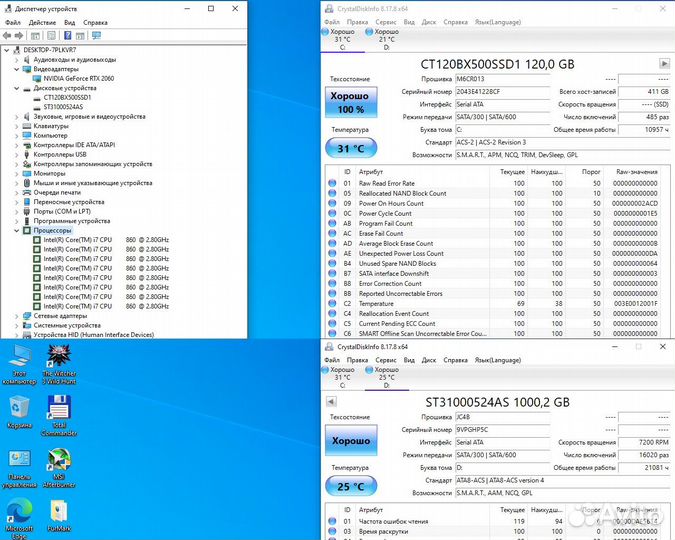Click the 31 °C temperature button
Image resolution: width=675 pixels, height=540 pixels.
coord(351,148)
